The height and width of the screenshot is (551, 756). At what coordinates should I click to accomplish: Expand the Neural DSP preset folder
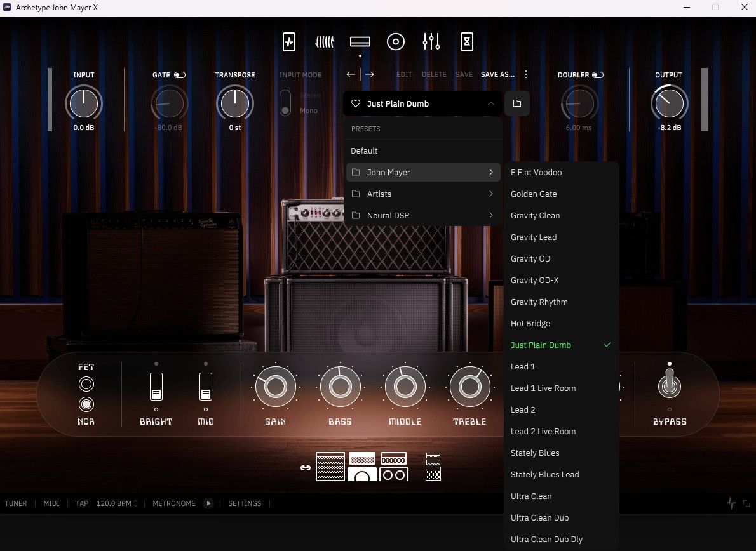pyautogui.click(x=423, y=215)
